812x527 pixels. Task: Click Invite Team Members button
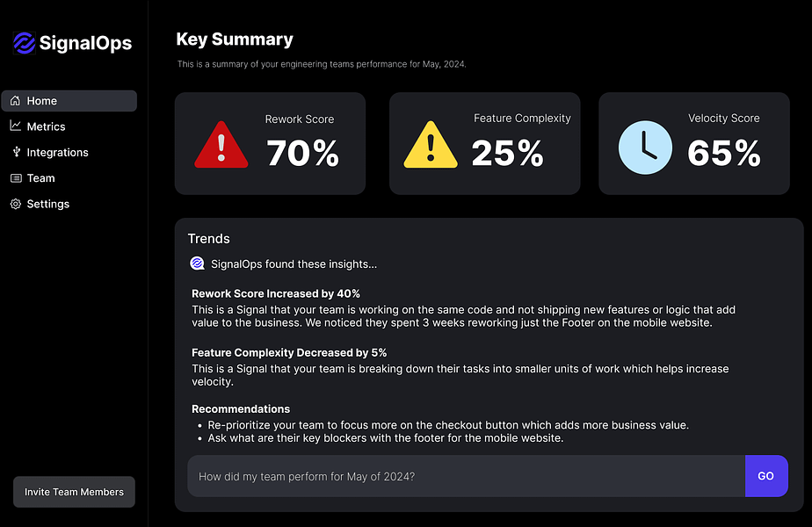74,492
